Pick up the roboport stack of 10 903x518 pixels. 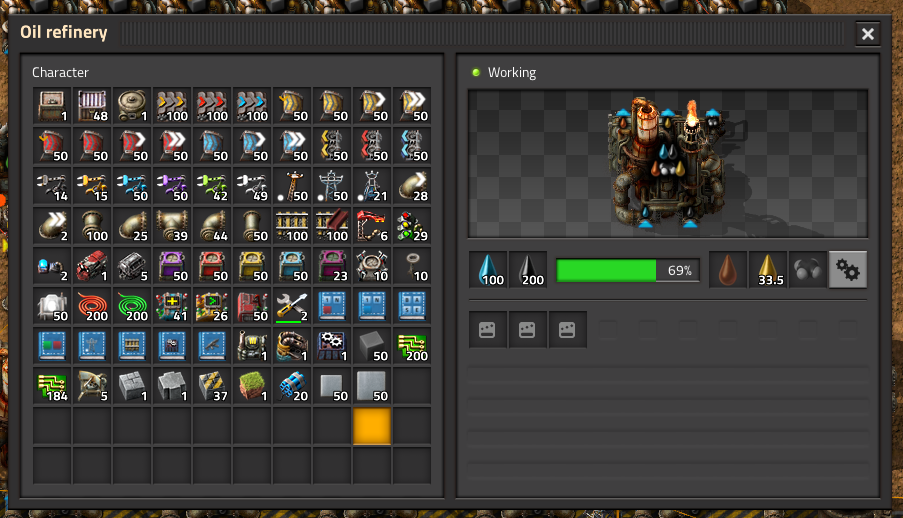tap(372, 266)
